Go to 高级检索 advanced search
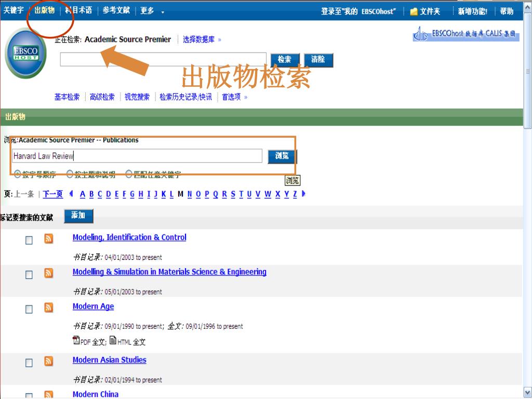Viewport: 532px width, 399px height. [x=102, y=97]
